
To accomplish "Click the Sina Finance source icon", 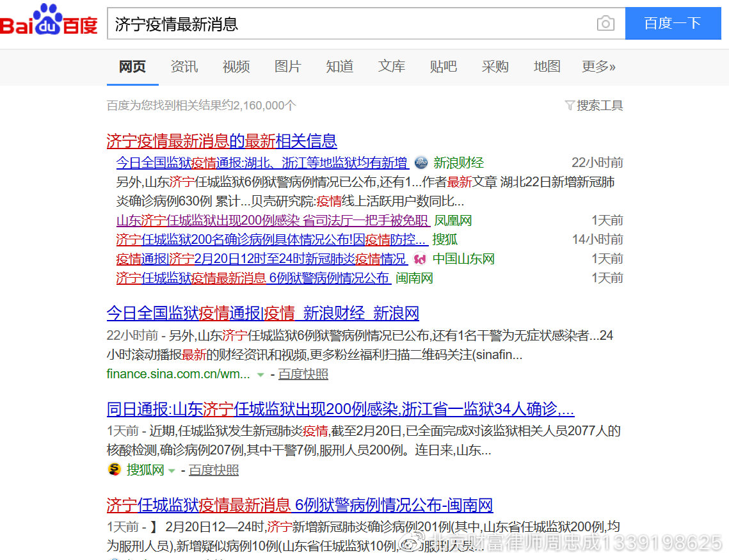I will (421, 163).
